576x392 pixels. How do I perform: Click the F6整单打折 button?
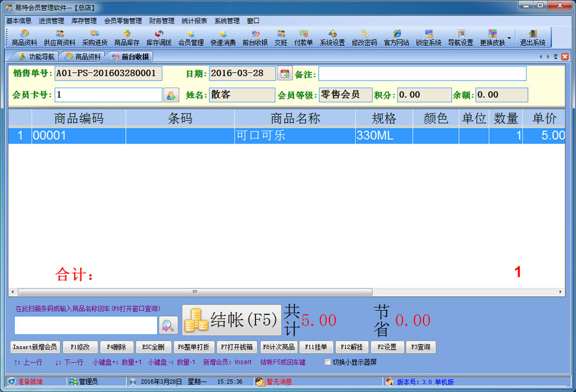click(x=193, y=347)
